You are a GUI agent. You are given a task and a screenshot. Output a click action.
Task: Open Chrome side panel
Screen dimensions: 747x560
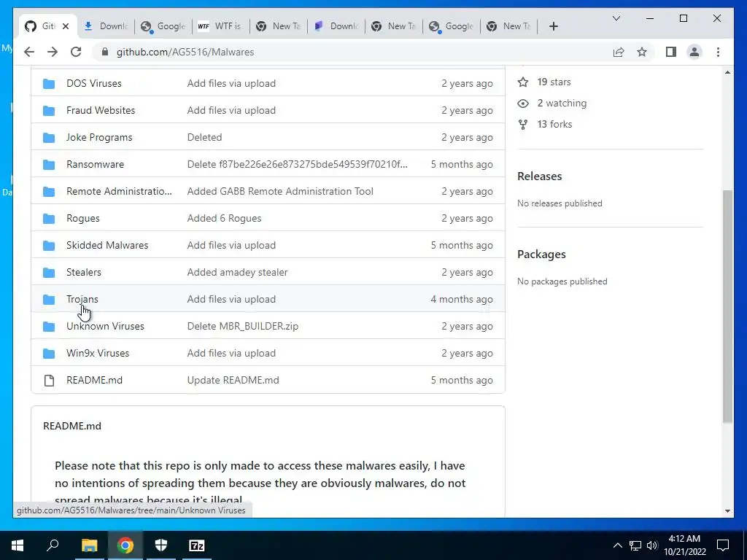[671, 52]
